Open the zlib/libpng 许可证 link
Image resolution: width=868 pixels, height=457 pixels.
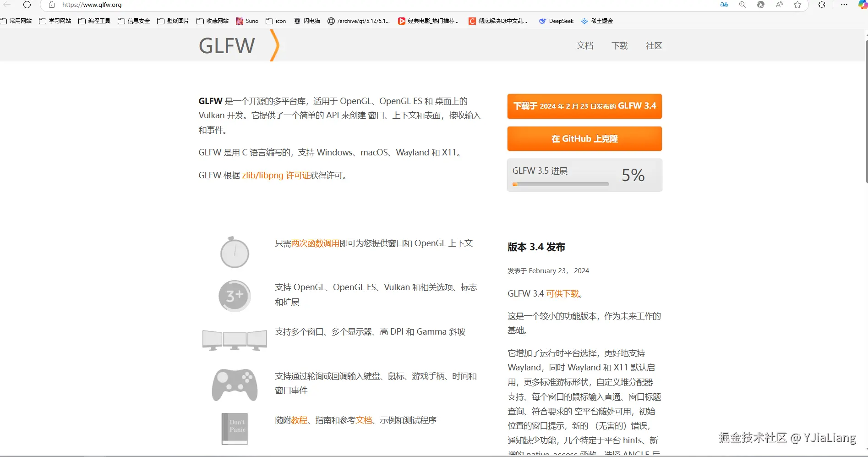(276, 176)
